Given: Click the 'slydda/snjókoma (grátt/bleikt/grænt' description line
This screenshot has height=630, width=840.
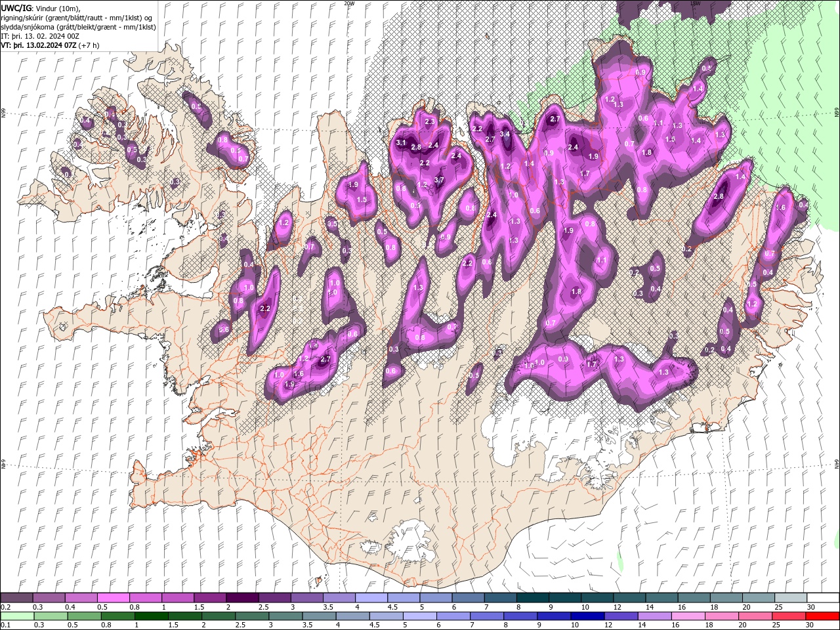Looking at the screenshot, I should click(x=79, y=27).
